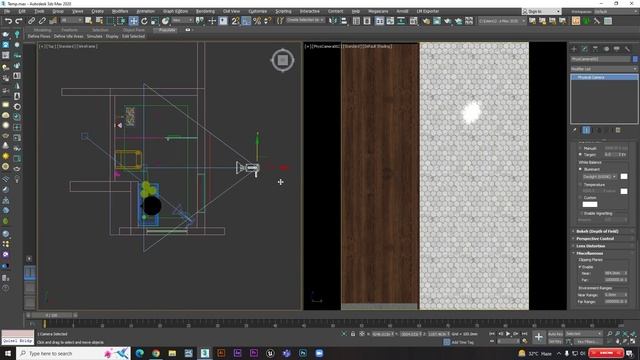
Task: Click the Set Key plus button
Action: (539, 337)
